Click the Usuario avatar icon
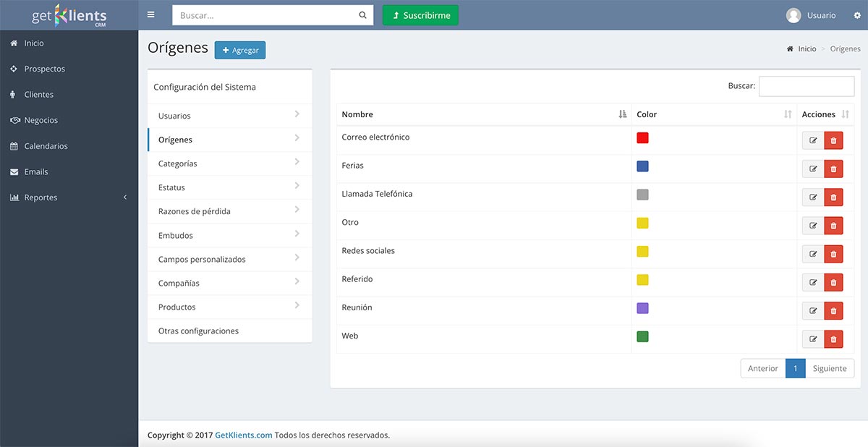 click(x=793, y=15)
